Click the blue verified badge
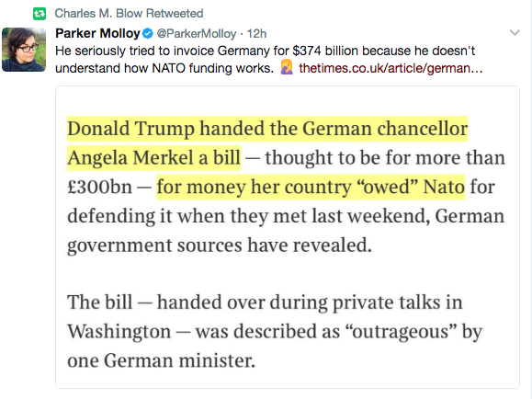The image size is (532, 399). tap(148, 33)
